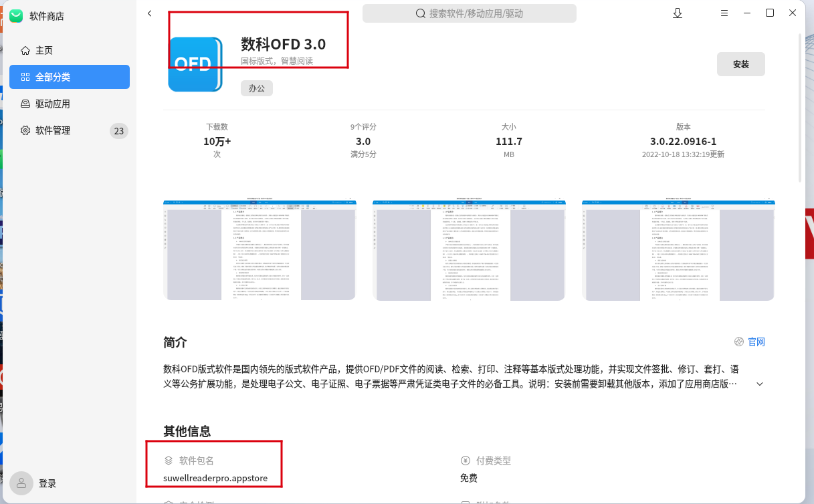814x504 pixels.
Task: Select 全部分类 in the sidebar
Action: (x=53, y=78)
